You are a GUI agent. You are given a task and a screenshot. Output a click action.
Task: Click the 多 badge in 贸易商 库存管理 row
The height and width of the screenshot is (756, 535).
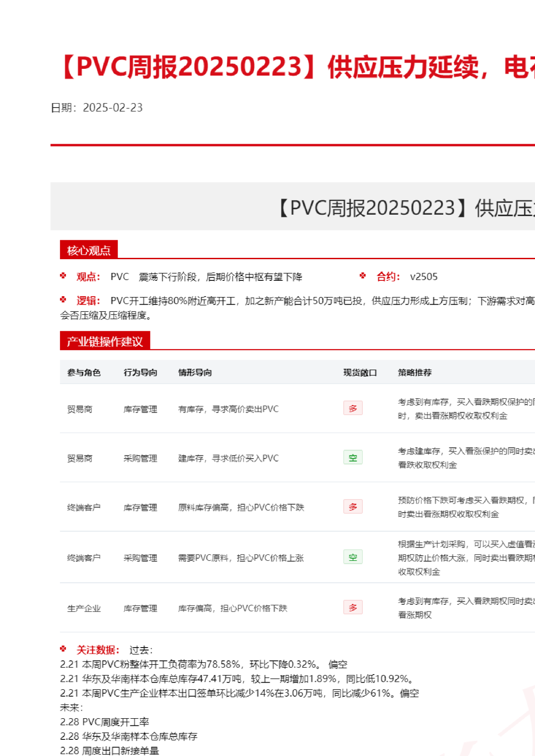click(x=353, y=408)
